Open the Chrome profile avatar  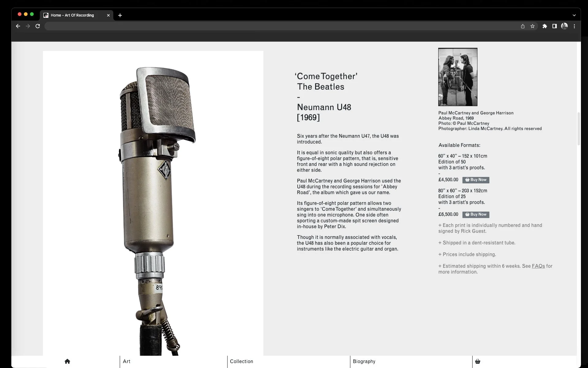pyautogui.click(x=564, y=26)
